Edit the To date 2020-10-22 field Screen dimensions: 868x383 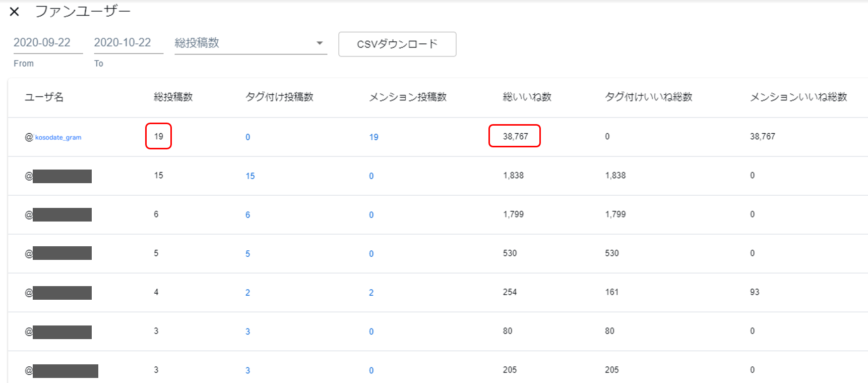tap(128, 43)
